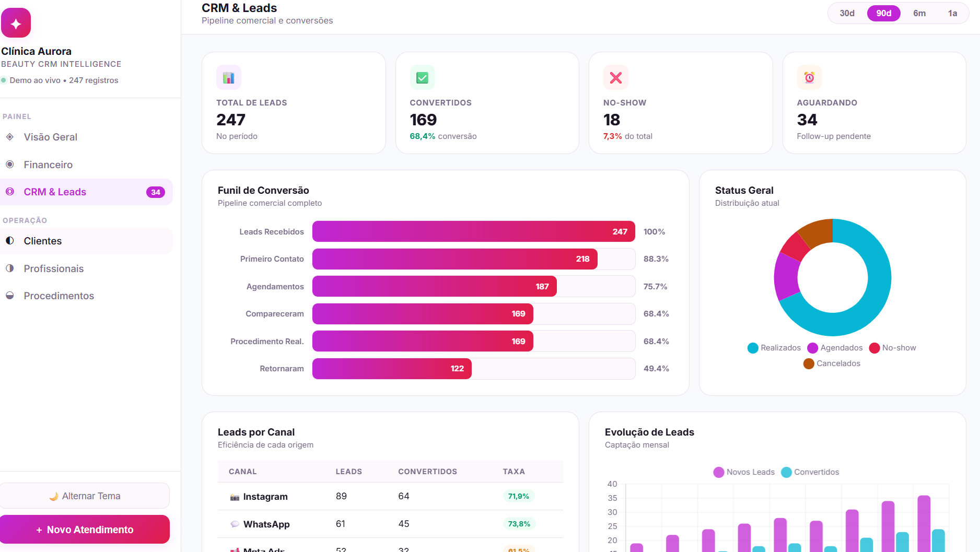The width and height of the screenshot is (980, 552).
Task: Toggle No-show legend in Status Geral
Action: click(892, 348)
